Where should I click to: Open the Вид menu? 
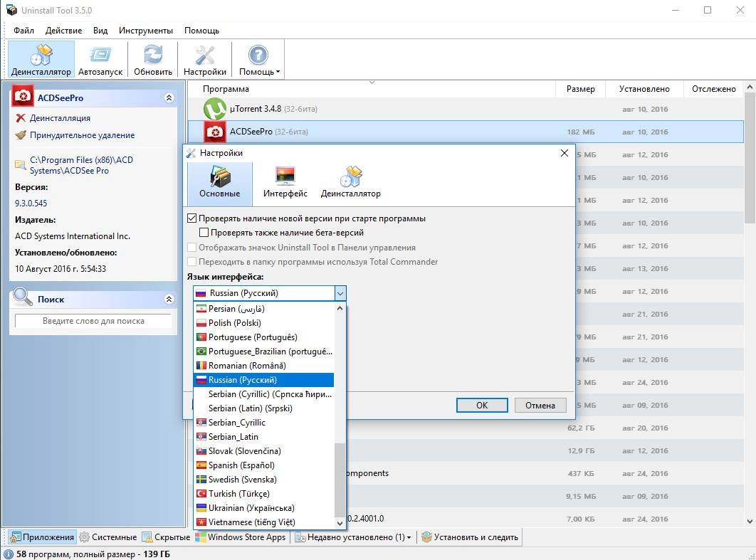pyautogui.click(x=100, y=31)
